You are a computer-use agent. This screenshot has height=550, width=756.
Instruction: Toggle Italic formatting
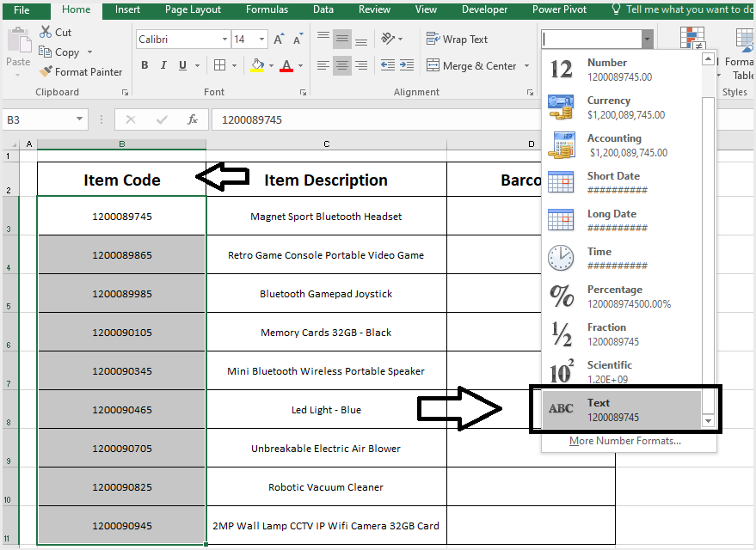[163, 64]
